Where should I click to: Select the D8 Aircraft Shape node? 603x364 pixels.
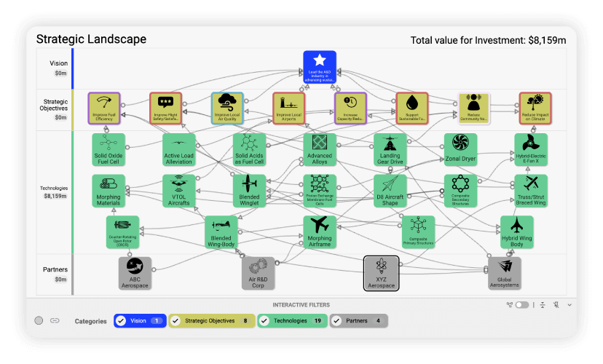pos(390,191)
